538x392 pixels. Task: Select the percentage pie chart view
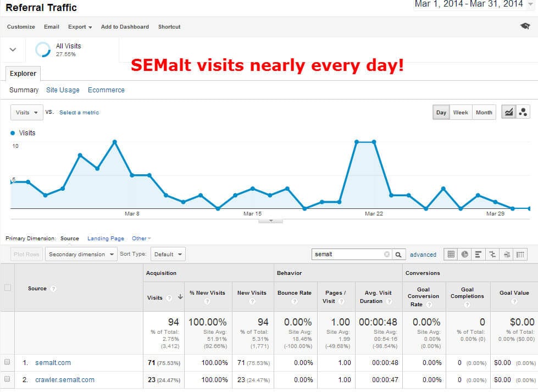(464, 255)
